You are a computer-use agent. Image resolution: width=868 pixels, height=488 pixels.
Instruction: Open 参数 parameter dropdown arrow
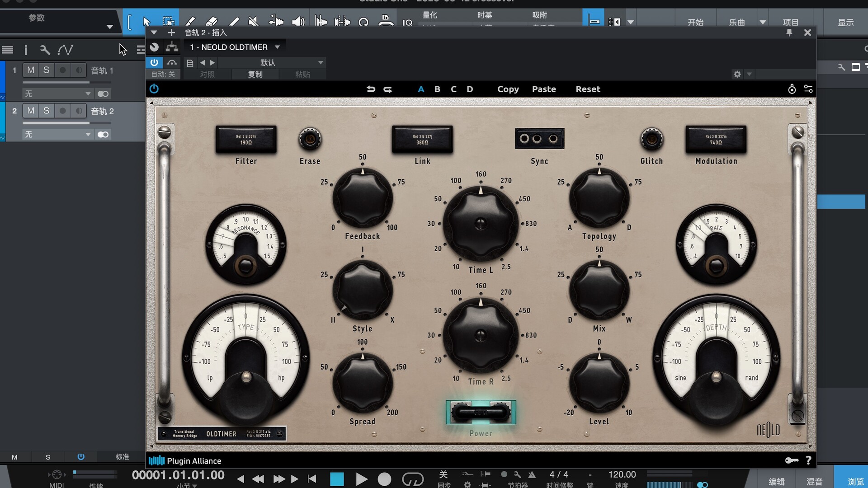click(x=109, y=27)
